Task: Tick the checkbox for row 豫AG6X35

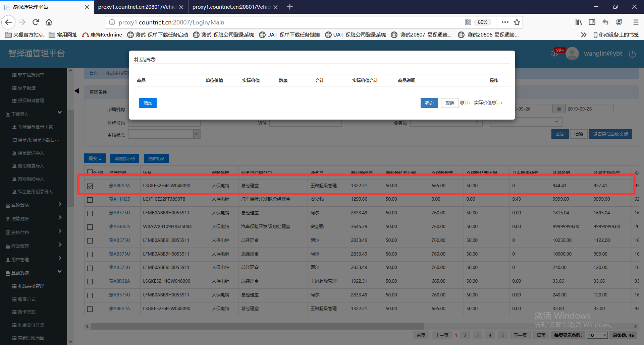Action: [x=90, y=227]
